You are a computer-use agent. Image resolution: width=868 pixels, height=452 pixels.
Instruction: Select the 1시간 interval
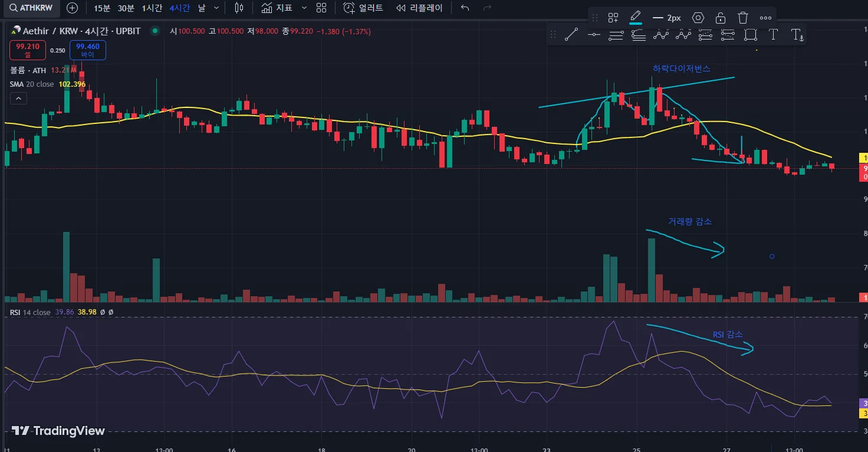(x=152, y=8)
